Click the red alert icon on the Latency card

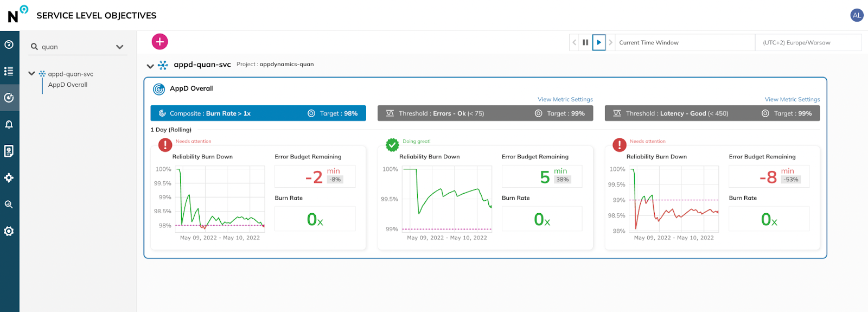pos(620,145)
